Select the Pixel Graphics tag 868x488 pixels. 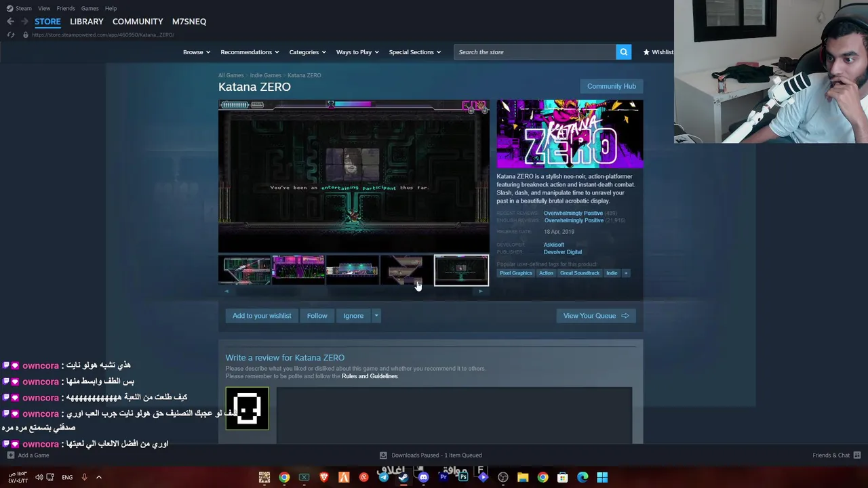(516, 273)
